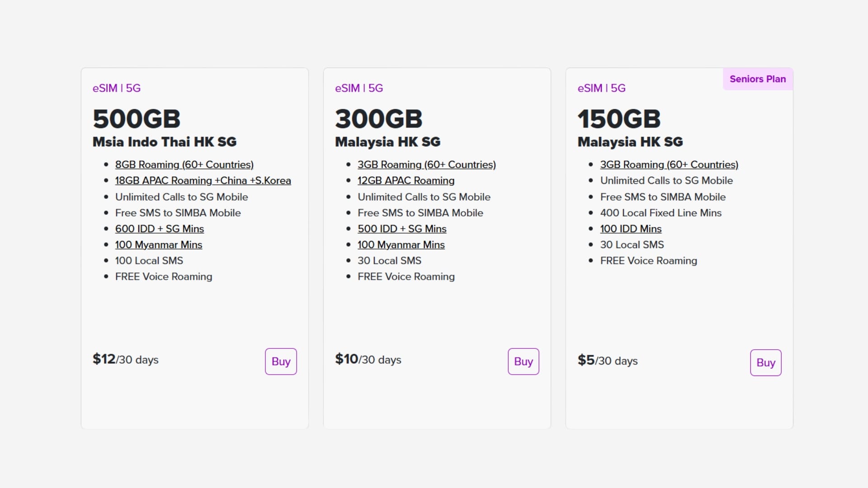Click the Buy button for the 150GB Seniors plan
Screen dimensions: 868x488
click(x=765, y=362)
